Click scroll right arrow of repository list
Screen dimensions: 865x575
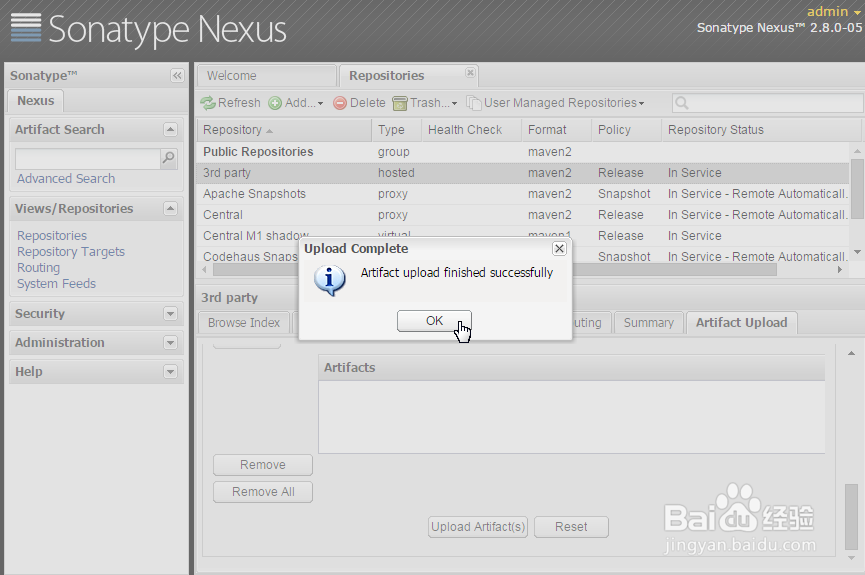(839, 270)
